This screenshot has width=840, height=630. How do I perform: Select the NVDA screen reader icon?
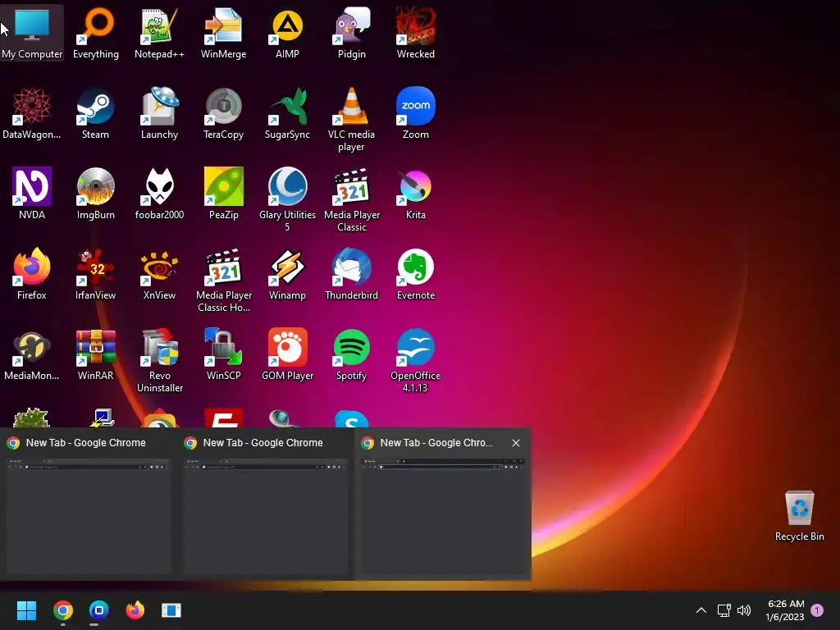32,194
